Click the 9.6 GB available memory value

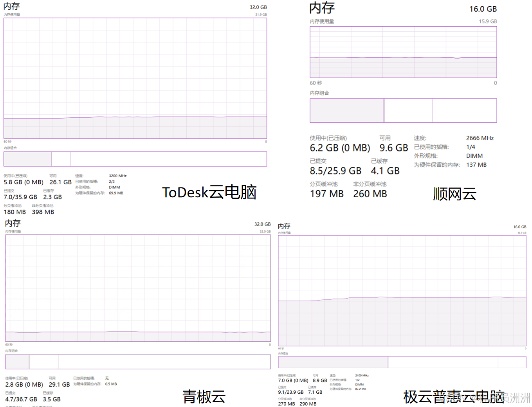[x=393, y=148]
